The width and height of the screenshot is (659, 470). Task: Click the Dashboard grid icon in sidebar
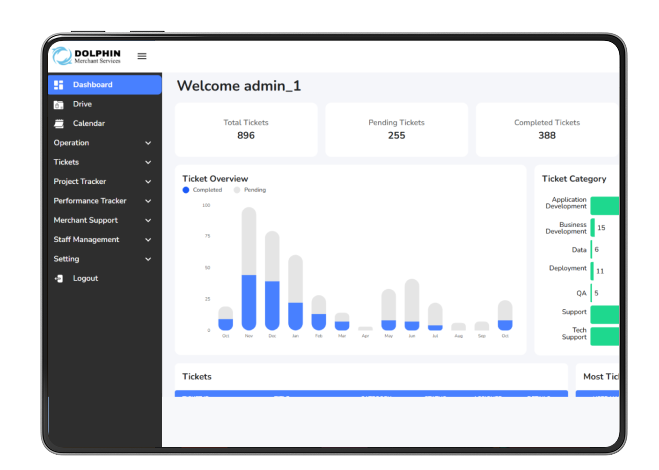[x=59, y=85]
